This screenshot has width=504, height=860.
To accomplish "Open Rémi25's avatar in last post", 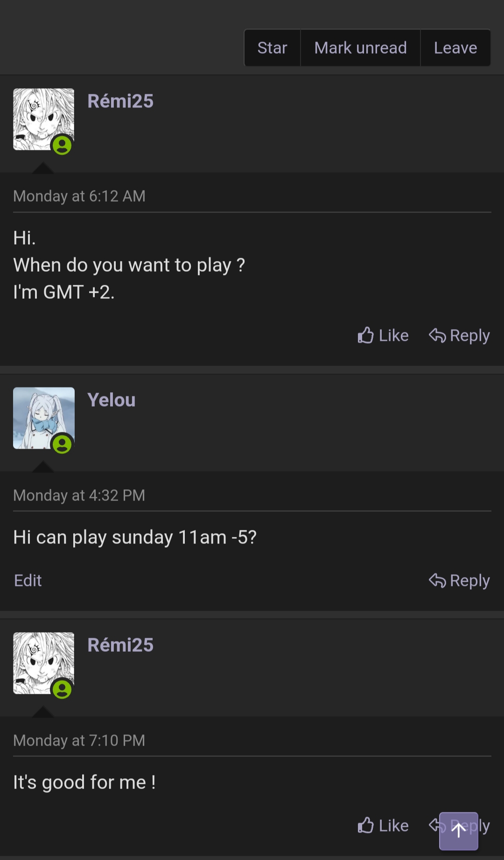I will tap(43, 663).
